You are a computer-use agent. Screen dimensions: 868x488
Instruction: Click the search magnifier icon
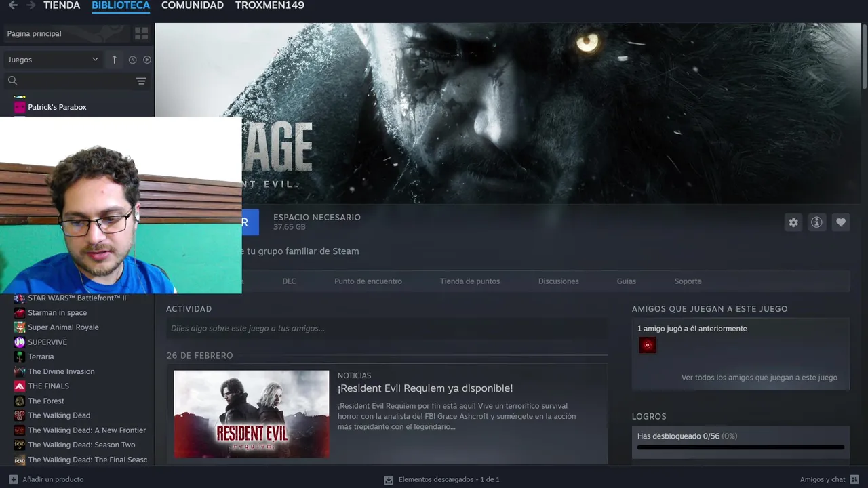click(x=12, y=81)
